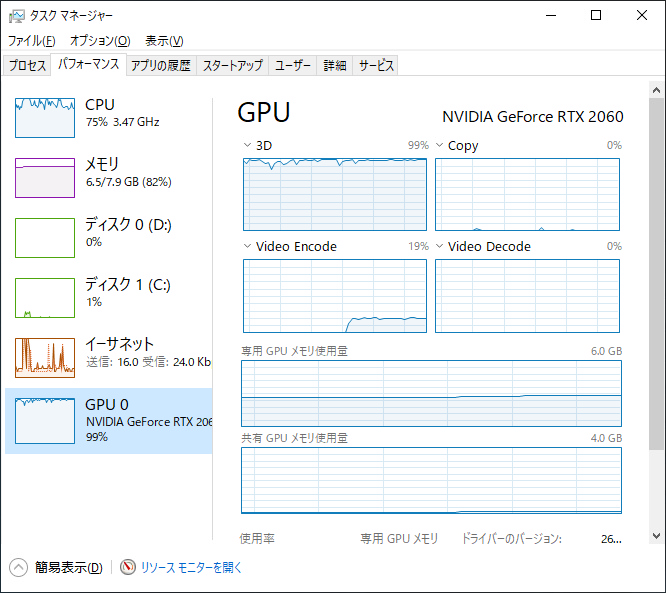The width and height of the screenshot is (666, 593).
Task: Click the 送信: 16.0 受信: 24.0 text
Action: click(x=148, y=362)
